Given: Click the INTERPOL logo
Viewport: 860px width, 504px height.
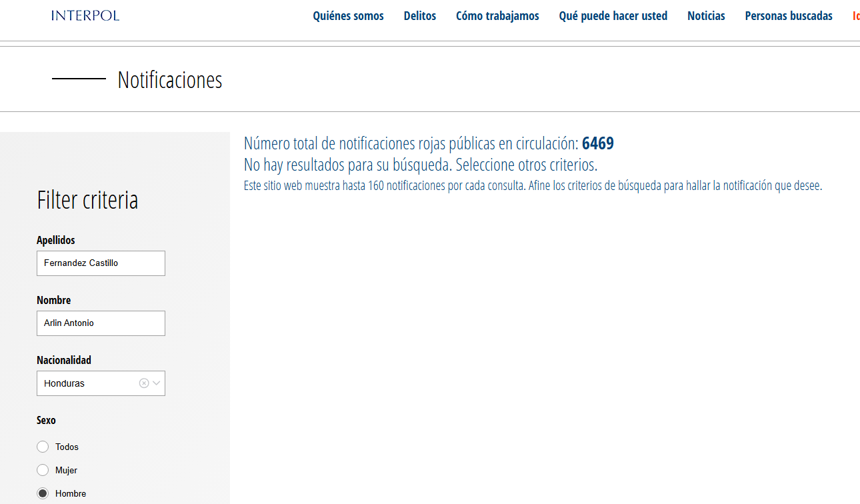Looking at the screenshot, I should (x=85, y=15).
